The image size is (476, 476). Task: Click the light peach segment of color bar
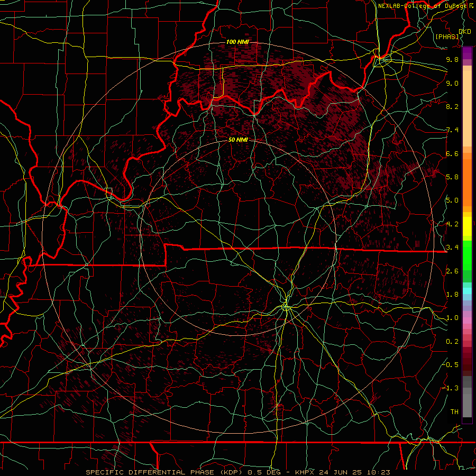click(467, 109)
